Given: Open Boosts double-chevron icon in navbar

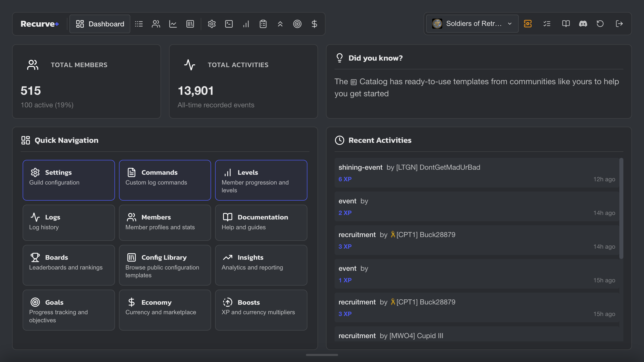Looking at the screenshot, I should coord(280,24).
